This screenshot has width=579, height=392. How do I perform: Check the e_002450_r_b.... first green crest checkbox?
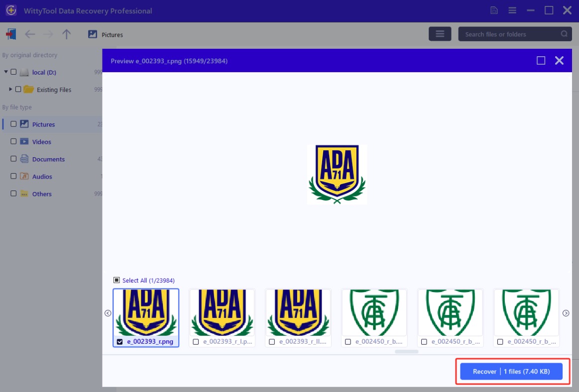[x=348, y=342]
